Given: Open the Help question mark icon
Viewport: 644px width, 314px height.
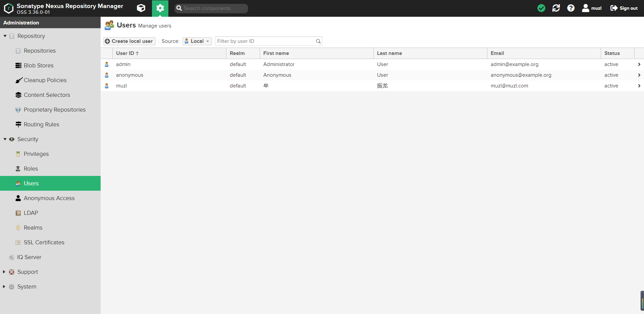Looking at the screenshot, I should point(571,8).
